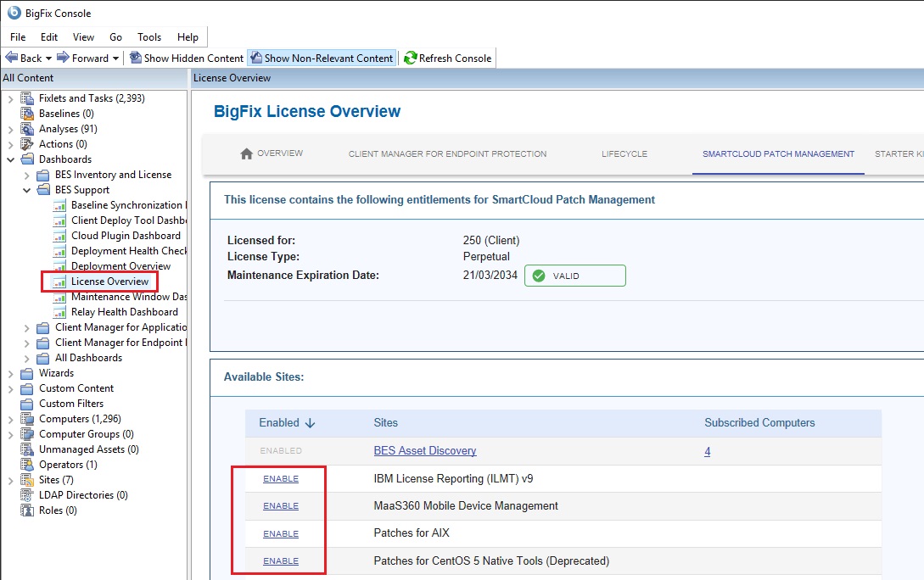
Task: Enable Patches for CentOS 5 Native Tools
Action: [281, 560]
